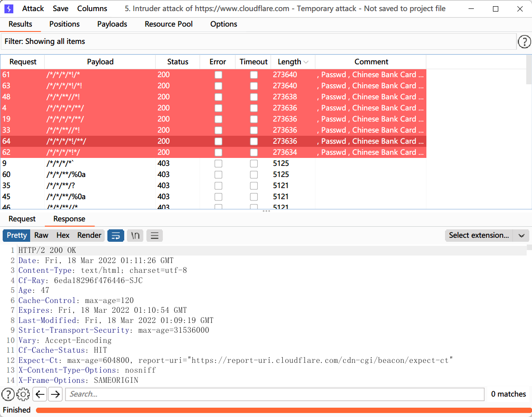This screenshot has width=532, height=417.
Task: Switch to the Resource Pool tab
Action: tap(169, 24)
